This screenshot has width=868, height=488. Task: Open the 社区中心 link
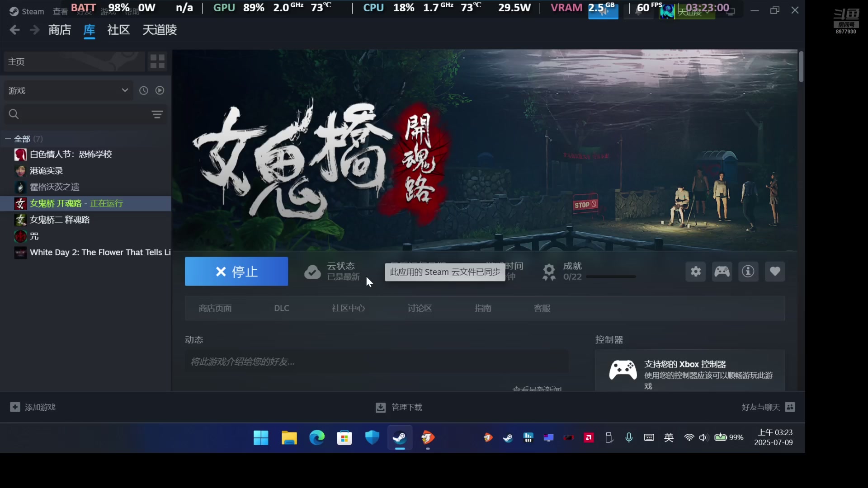348,308
